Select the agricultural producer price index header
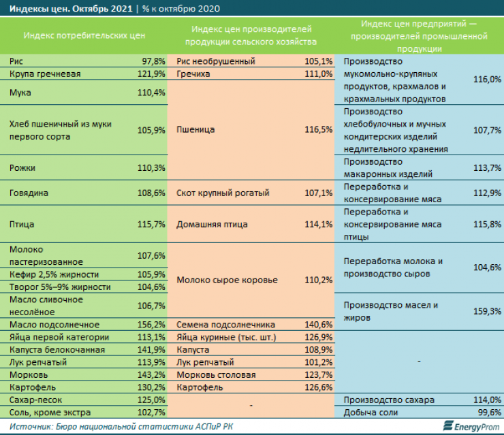504x435 pixels. [x=251, y=35]
